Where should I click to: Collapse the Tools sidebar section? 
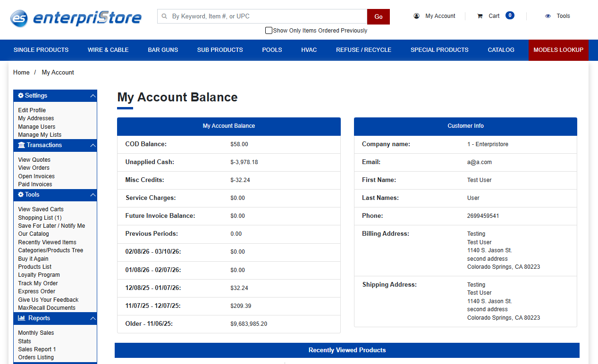click(x=93, y=195)
